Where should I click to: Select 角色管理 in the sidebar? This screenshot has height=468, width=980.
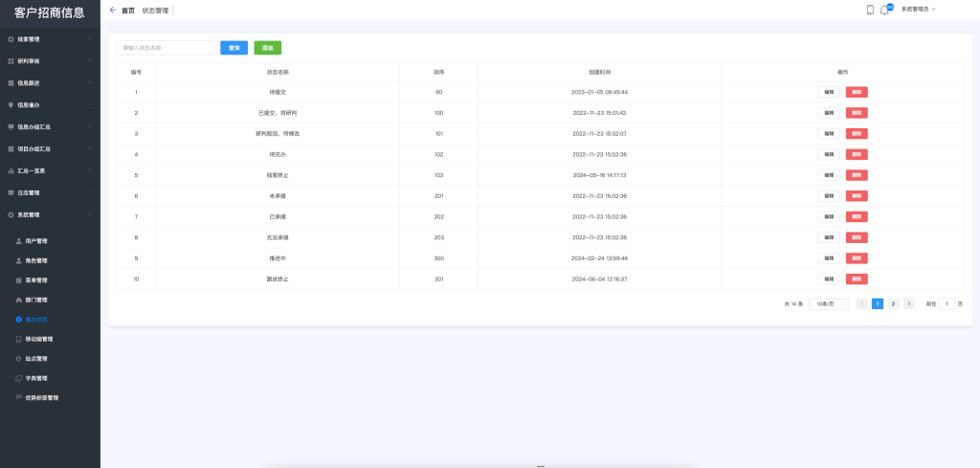[36, 260]
